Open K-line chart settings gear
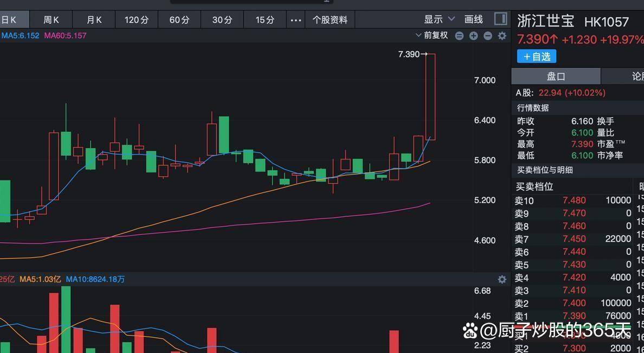 (x=502, y=36)
